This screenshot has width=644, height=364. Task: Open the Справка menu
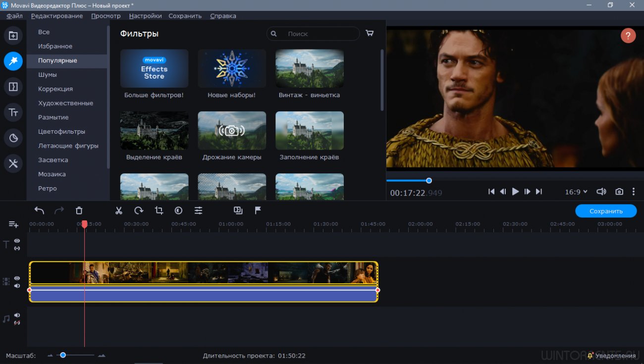pos(223,16)
